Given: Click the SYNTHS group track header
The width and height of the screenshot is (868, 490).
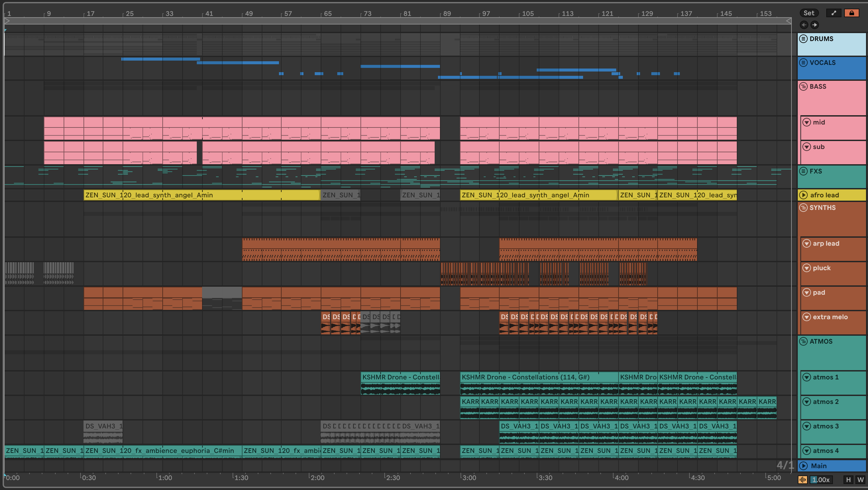Looking at the screenshot, I should [x=823, y=208].
